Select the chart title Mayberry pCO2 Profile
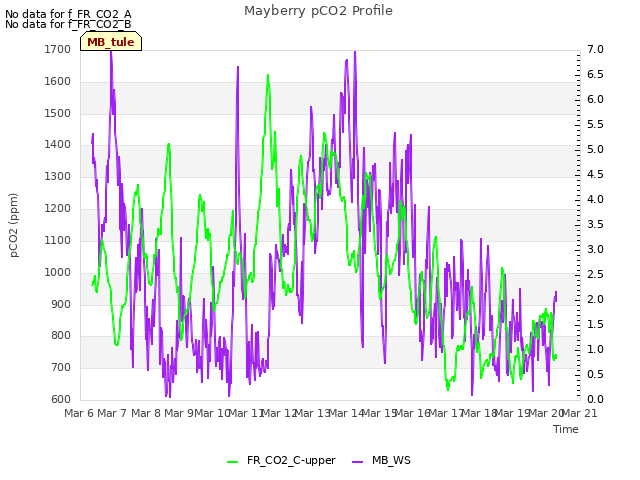This screenshot has height=480, width=640. click(318, 11)
